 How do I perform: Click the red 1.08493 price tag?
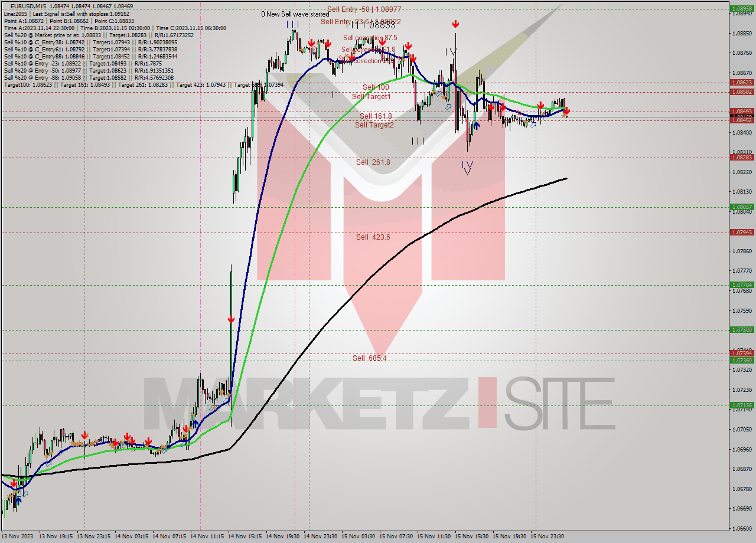coord(741,111)
